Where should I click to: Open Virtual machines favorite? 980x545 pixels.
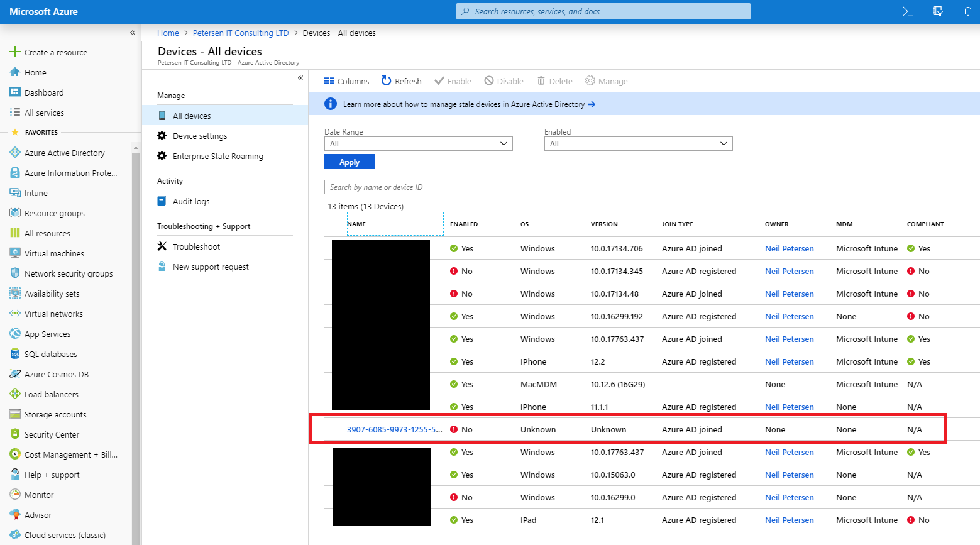pos(54,253)
